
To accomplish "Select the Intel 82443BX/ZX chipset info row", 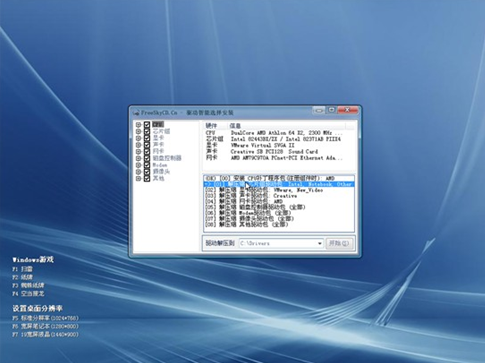I will (x=273, y=139).
